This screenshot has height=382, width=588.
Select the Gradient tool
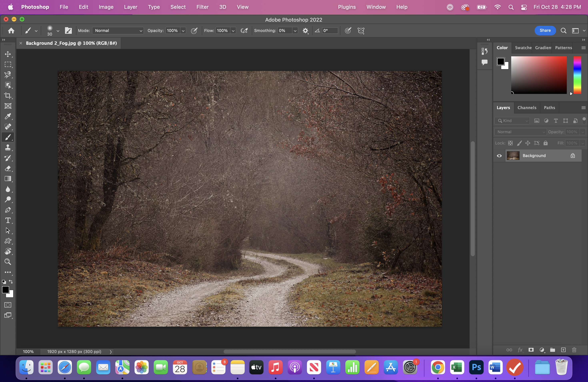pos(8,179)
